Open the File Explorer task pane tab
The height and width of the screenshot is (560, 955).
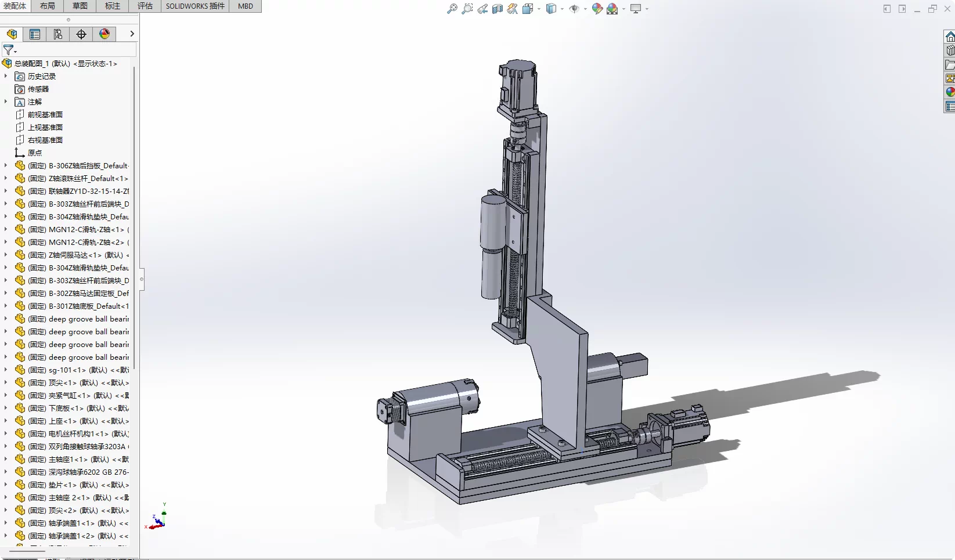click(950, 64)
